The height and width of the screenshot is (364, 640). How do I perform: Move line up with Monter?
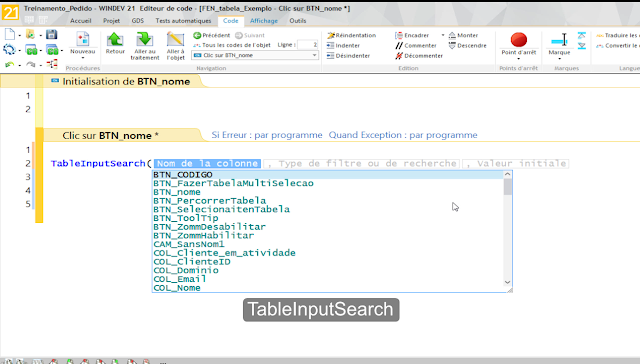pos(463,36)
